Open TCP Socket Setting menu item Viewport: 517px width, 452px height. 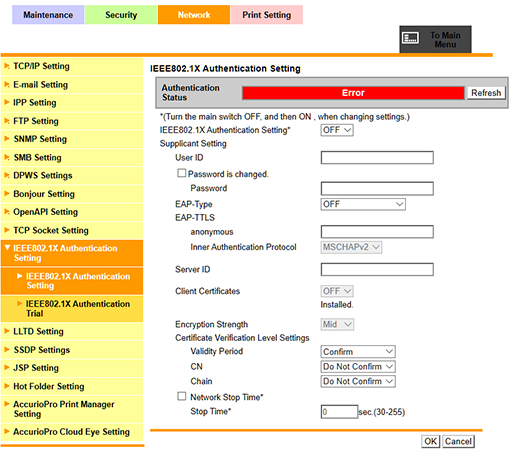[72, 230]
